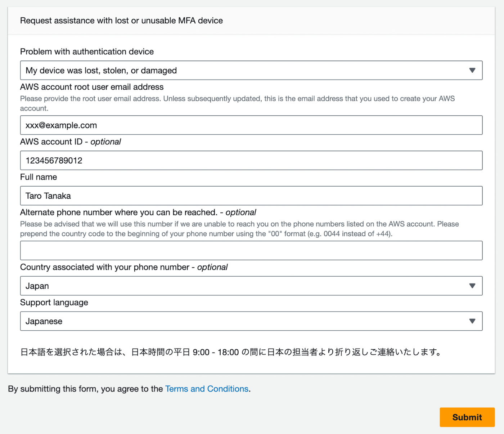Click the root user email address field

coord(251,125)
